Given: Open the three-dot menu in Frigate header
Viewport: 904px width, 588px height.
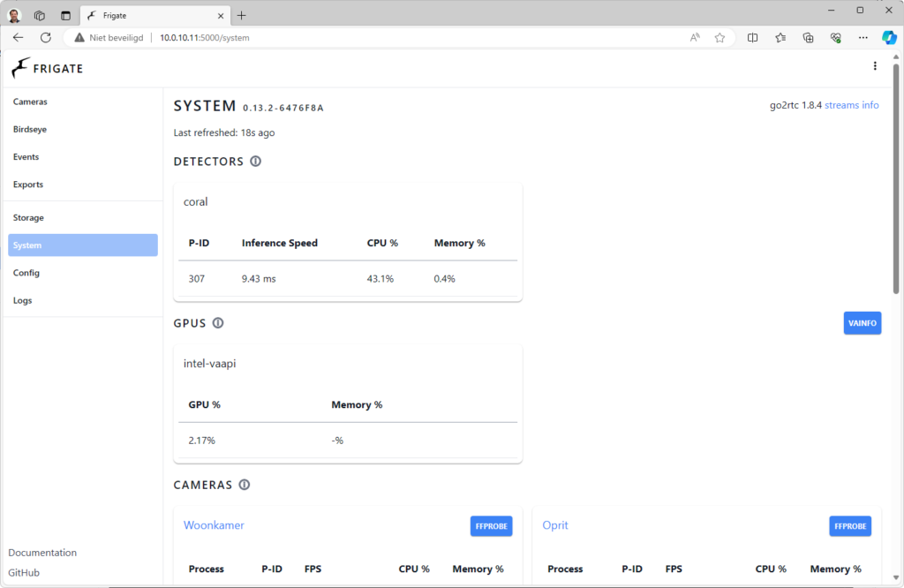Looking at the screenshot, I should pyautogui.click(x=875, y=66).
